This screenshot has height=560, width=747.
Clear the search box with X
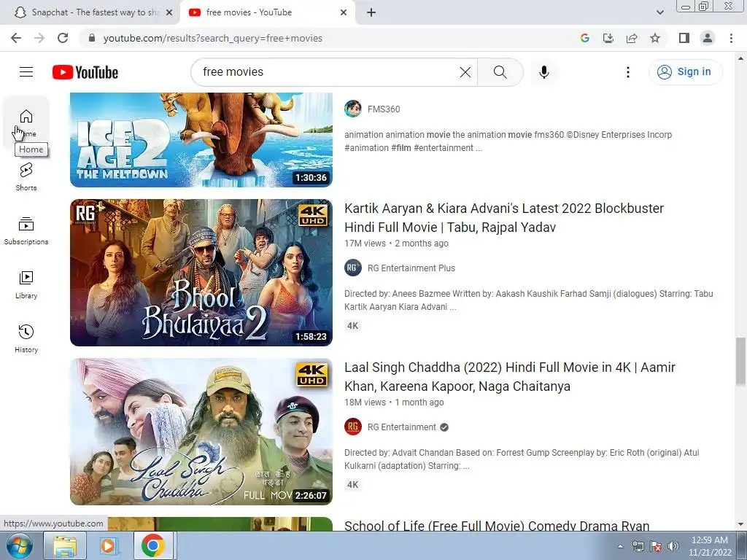coord(465,72)
